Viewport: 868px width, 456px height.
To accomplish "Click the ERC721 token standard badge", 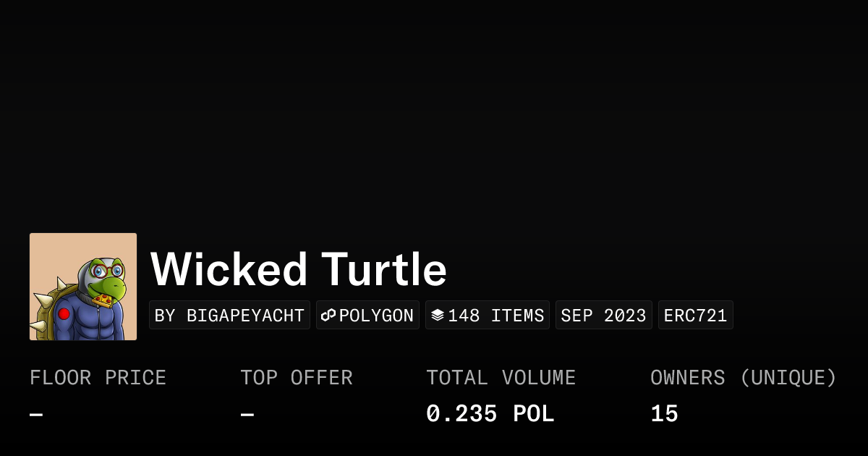I will (x=695, y=316).
